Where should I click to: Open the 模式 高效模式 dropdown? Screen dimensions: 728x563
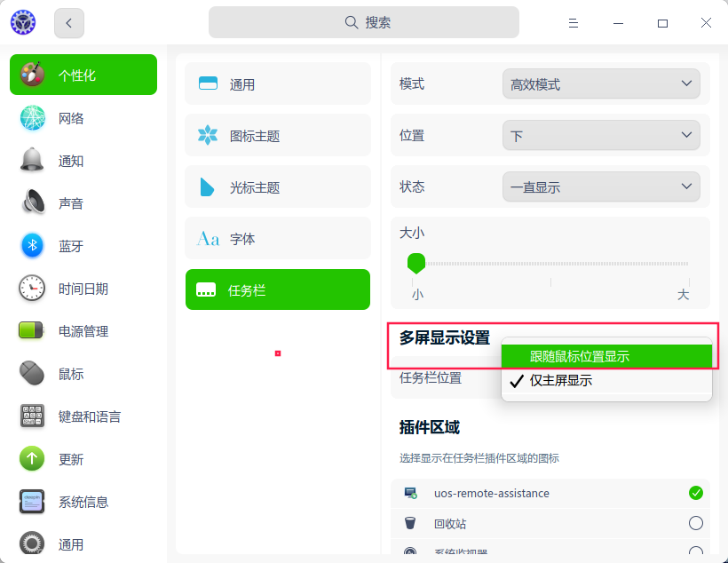[601, 83]
